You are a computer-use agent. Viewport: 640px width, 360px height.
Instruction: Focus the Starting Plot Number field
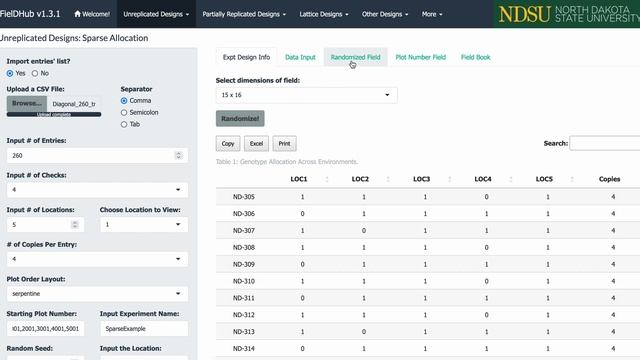45,329
